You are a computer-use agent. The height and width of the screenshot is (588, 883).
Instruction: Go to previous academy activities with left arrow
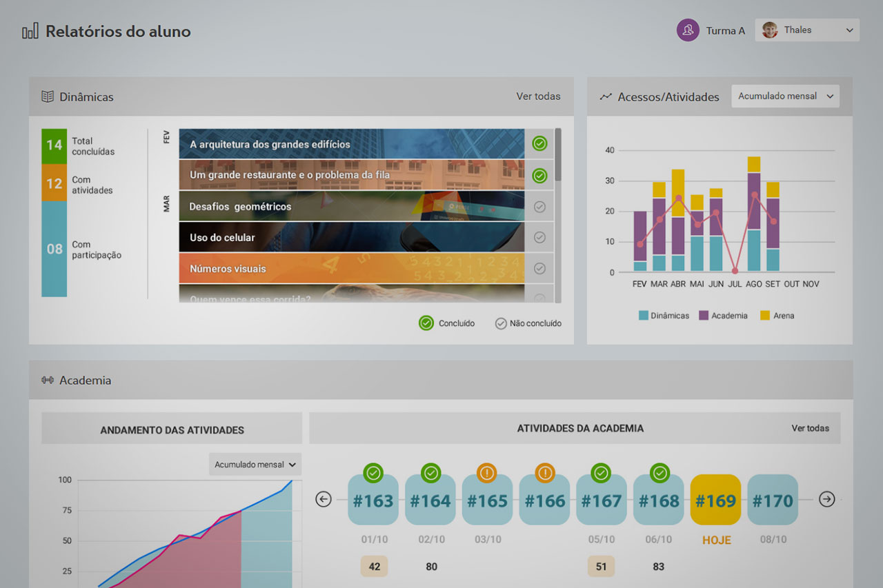(x=324, y=499)
